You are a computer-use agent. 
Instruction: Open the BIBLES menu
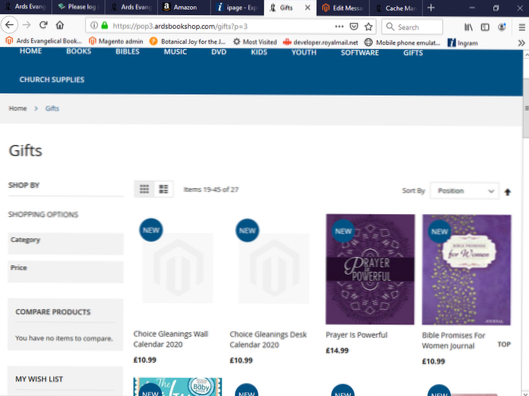pos(127,52)
